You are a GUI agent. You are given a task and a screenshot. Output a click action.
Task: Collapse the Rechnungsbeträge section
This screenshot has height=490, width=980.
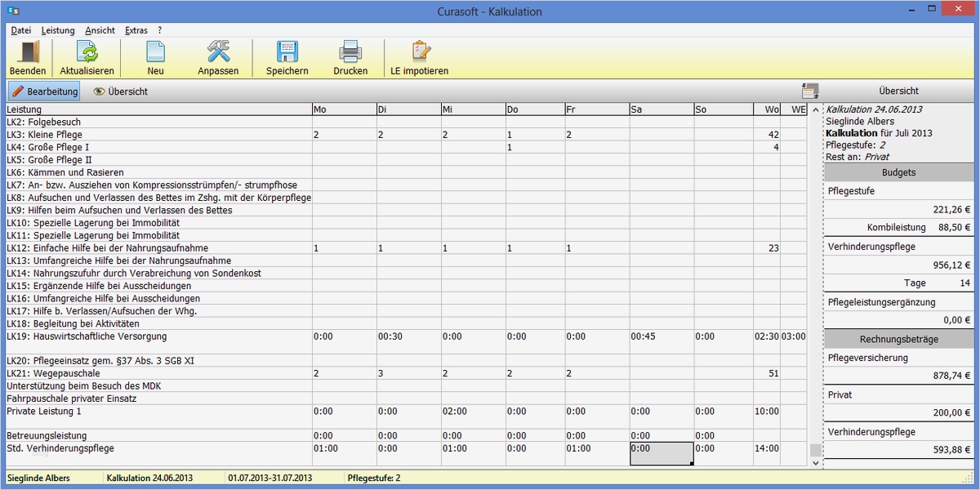898,338
